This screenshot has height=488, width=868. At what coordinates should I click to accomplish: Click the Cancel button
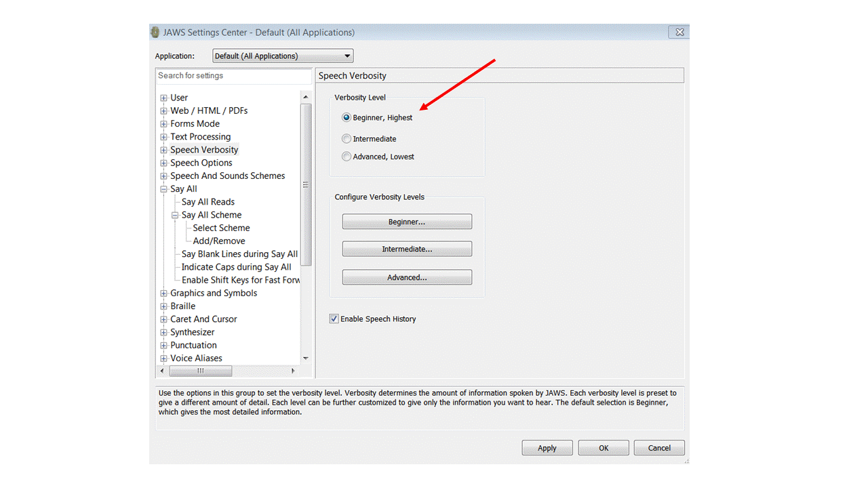click(x=659, y=448)
